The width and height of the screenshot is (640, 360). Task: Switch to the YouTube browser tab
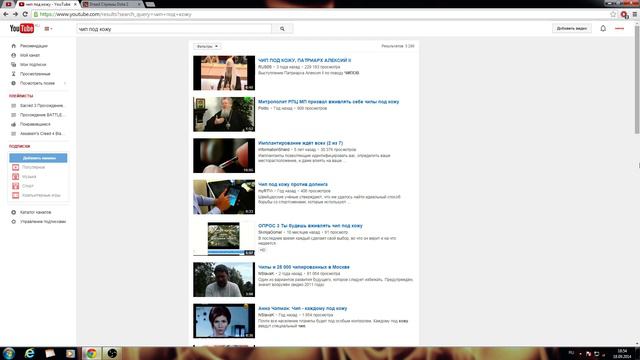pos(47,4)
